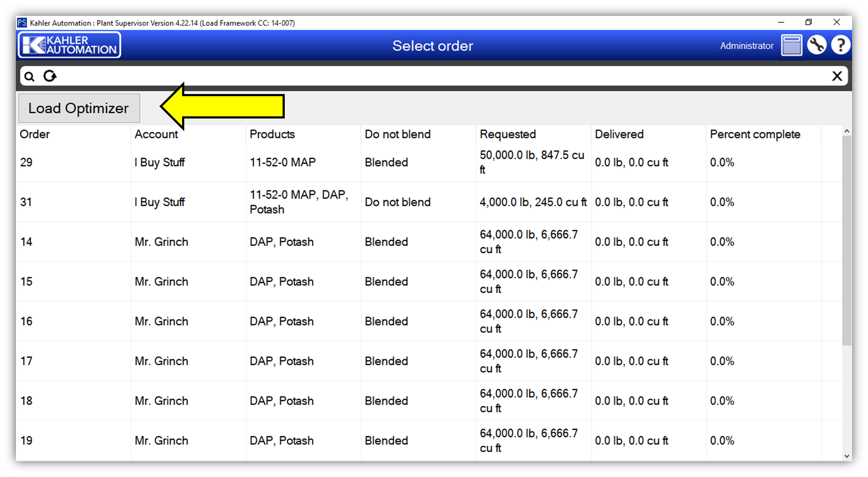The height and width of the screenshot is (477, 868).
Task: Sort orders by the Account column header
Action: pyautogui.click(x=156, y=134)
